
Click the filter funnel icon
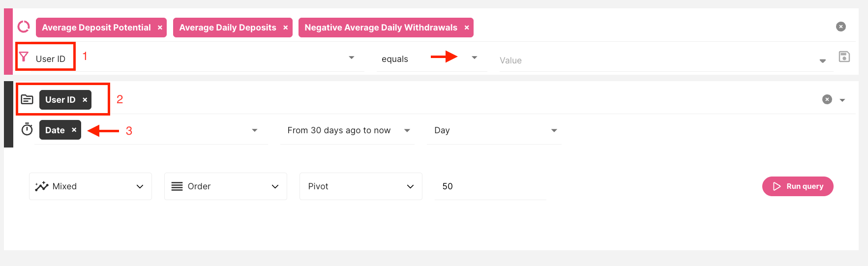click(x=24, y=57)
